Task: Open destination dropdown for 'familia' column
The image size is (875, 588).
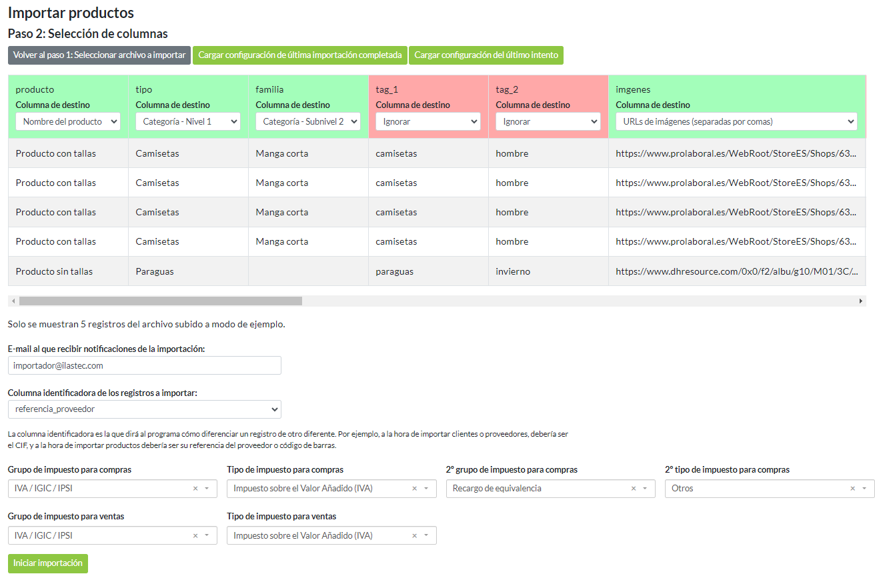Action: pyautogui.click(x=307, y=121)
